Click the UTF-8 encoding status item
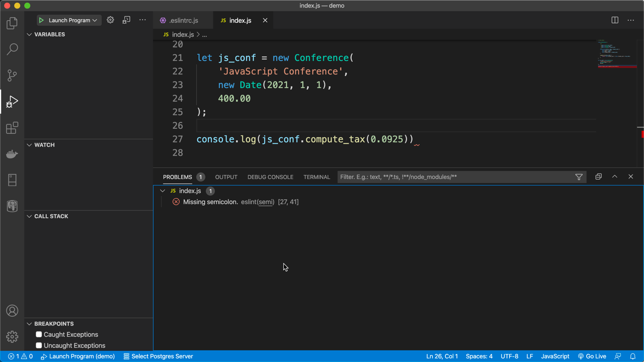 (x=509, y=356)
